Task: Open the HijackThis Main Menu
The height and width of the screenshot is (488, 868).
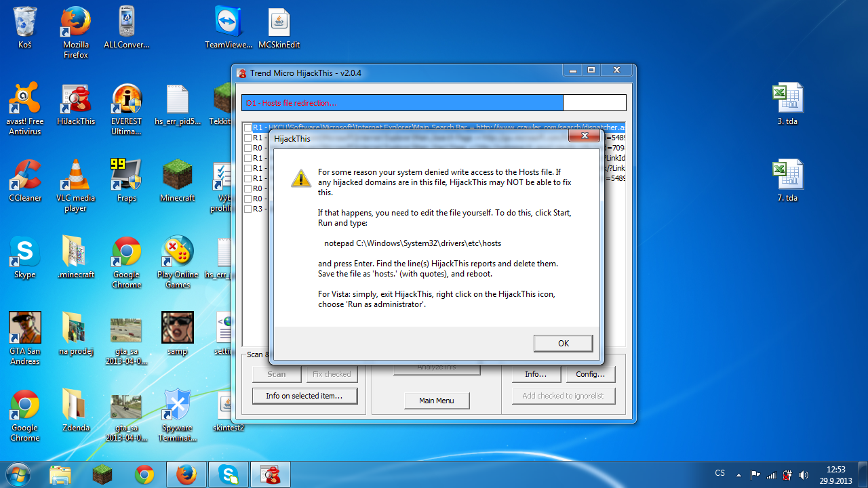Action: [437, 401]
